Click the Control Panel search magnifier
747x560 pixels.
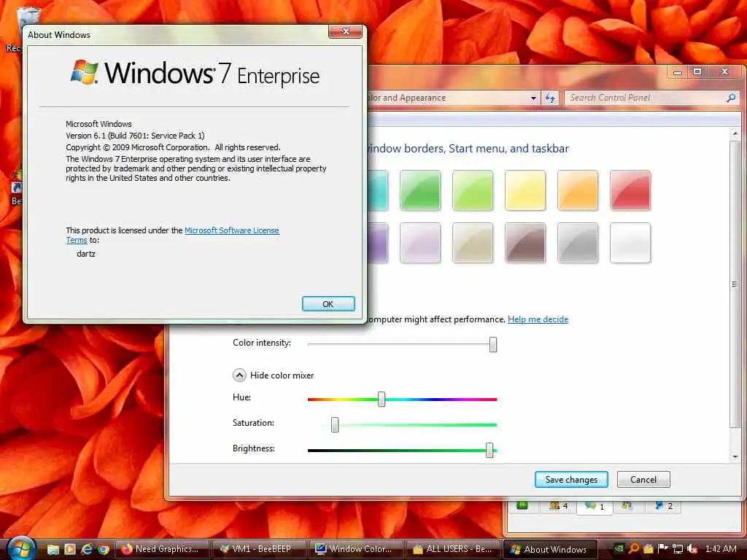(x=731, y=98)
